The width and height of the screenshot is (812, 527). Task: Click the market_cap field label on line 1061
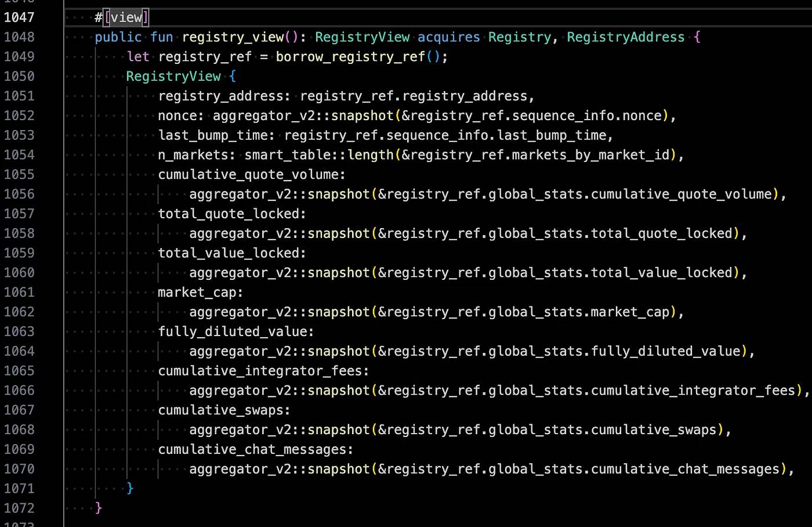point(197,293)
